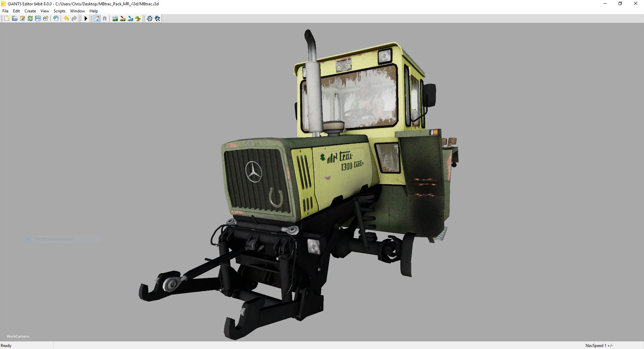Save the scene with the floppy disk icon
Screen dimensions: 644x349
tap(38, 18)
